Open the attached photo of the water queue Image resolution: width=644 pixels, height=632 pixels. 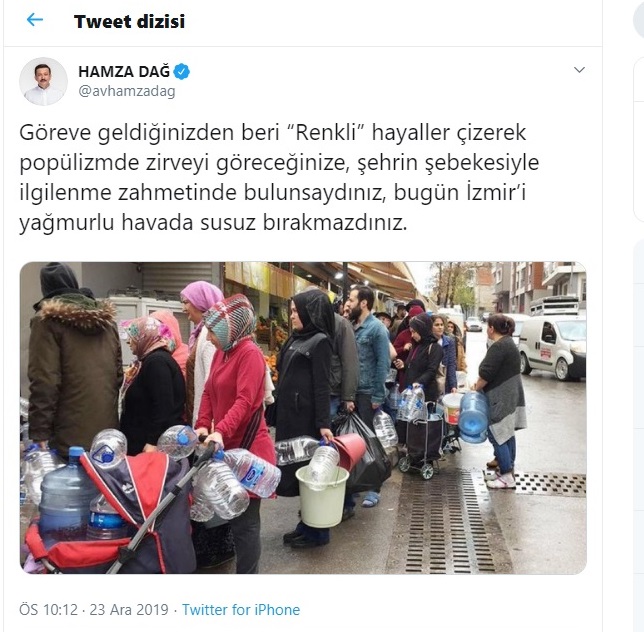(303, 418)
